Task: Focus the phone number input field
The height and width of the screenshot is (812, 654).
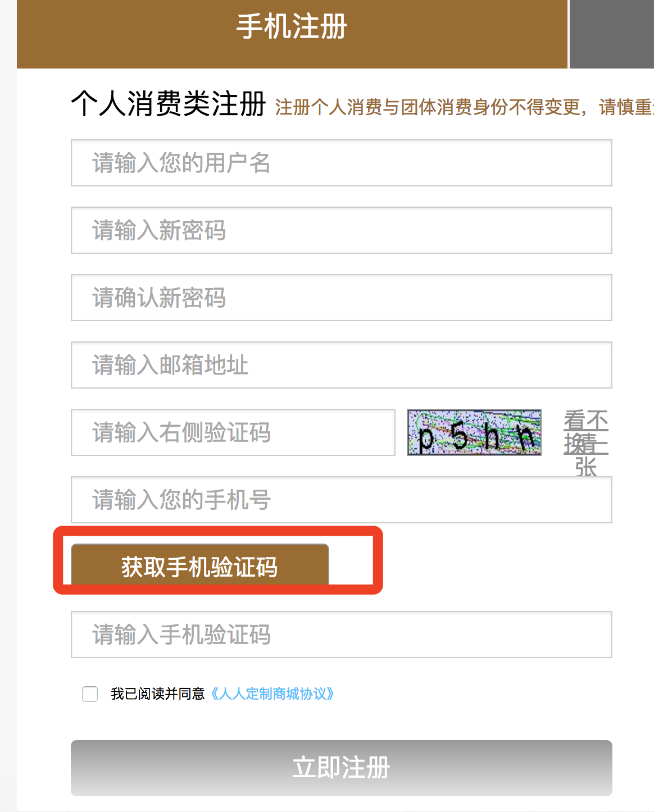Action: coord(341,500)
